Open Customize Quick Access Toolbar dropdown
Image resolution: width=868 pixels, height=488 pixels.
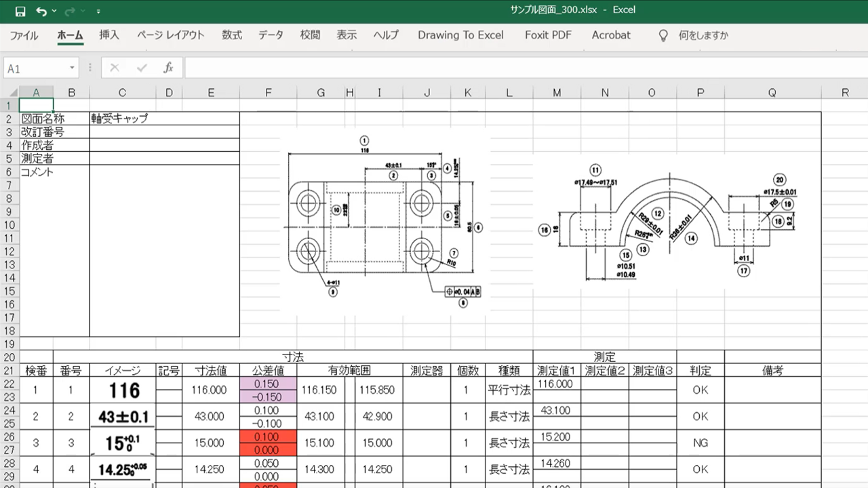98,12
